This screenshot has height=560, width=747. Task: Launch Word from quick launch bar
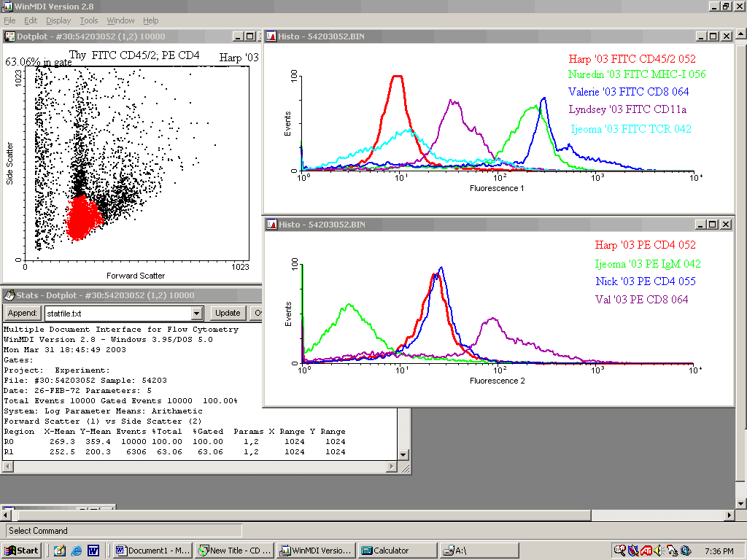click(x=93, y=551)
